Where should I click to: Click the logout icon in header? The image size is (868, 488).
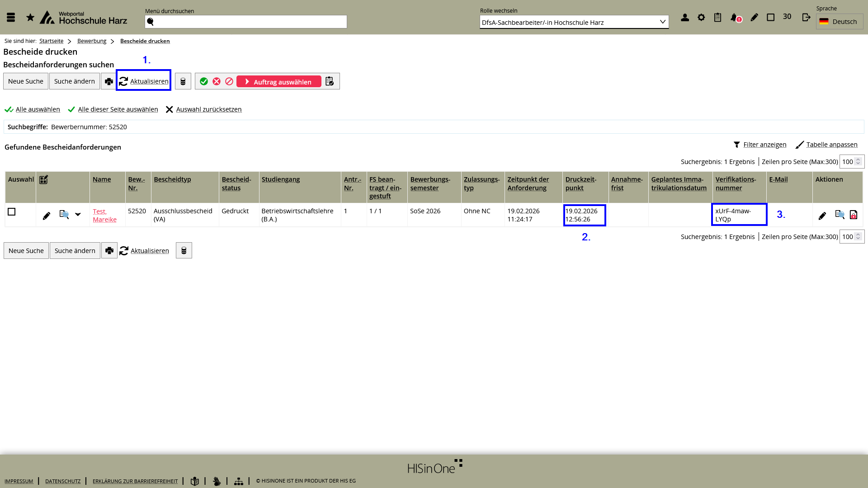806,18
